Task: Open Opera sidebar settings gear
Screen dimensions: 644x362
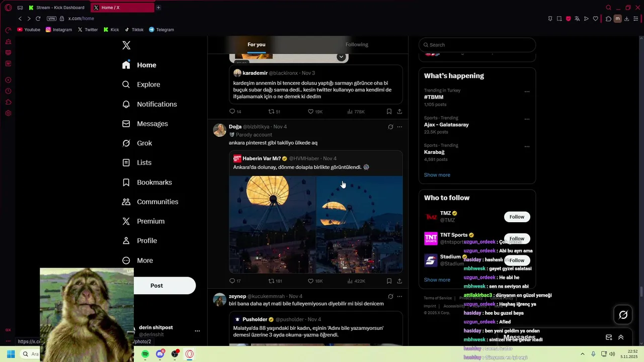Action: pyautogui.click(x=8, y=113)
